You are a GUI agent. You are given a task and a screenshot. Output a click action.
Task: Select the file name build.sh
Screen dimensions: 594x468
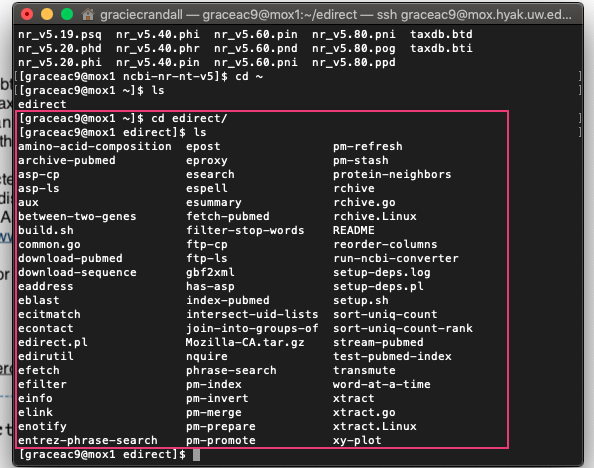click(46, 230)
